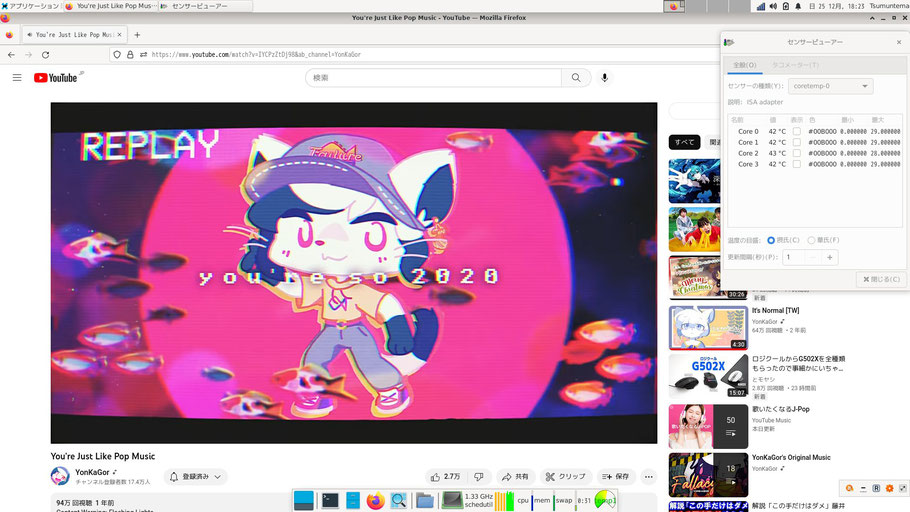910x512 pixels.
Task: Click the show desktop icon in dock
Action: pyautogui.click(x=304, y=500)
